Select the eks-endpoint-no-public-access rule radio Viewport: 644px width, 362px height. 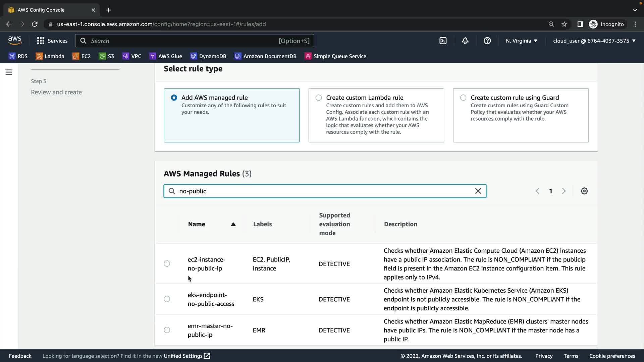pos(167,299)
